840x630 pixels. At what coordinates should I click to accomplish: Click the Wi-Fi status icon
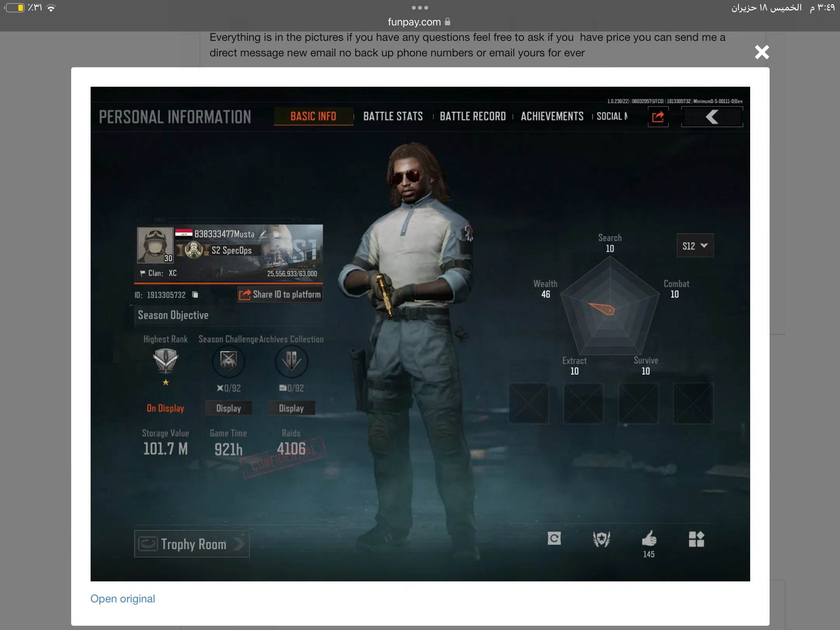point(51,8)
